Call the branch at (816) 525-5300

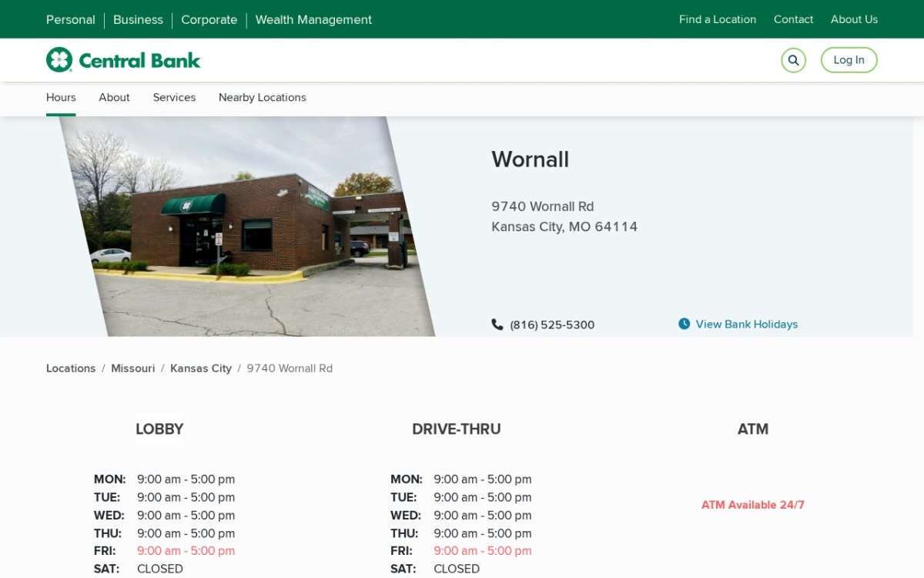tap(552, 325)
